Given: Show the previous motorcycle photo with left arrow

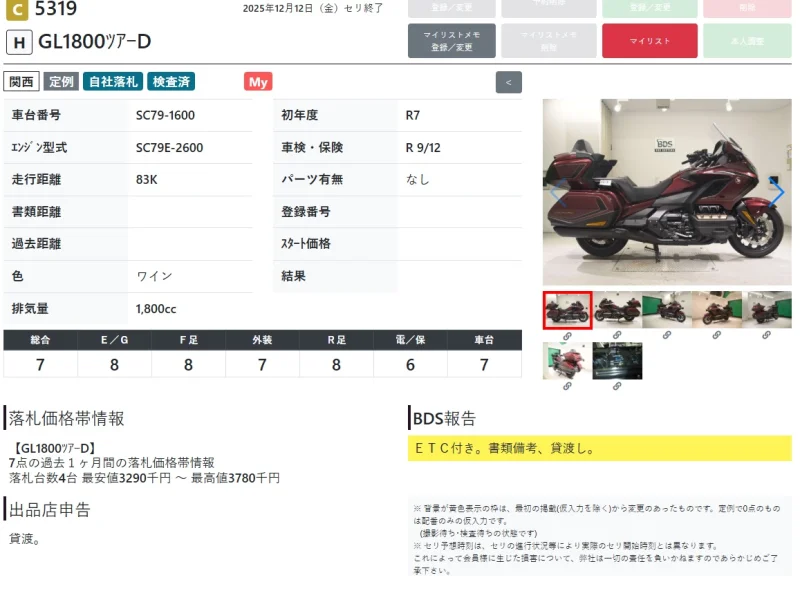Looking at the screenshot, I should 558,192.
